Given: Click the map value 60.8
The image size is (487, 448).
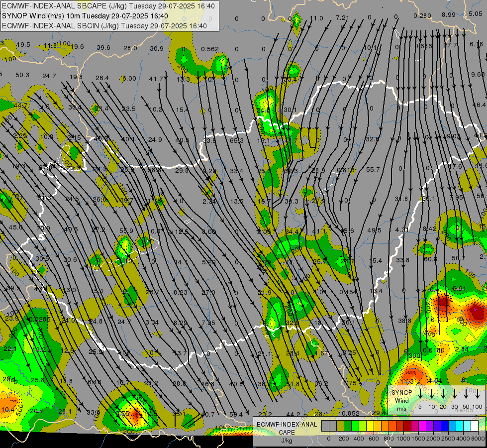Looking at the screenshot, I should click(x=430, y=259).
